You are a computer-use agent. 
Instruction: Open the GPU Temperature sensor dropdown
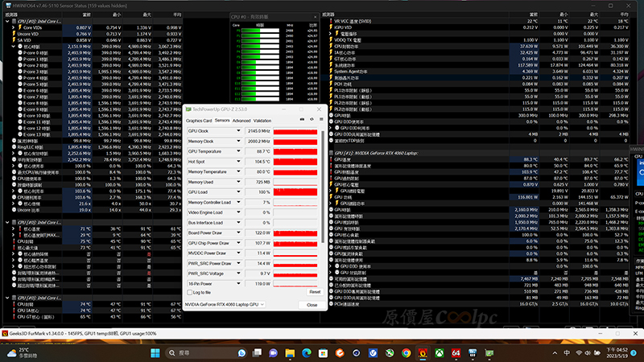[x=238, y=151]
